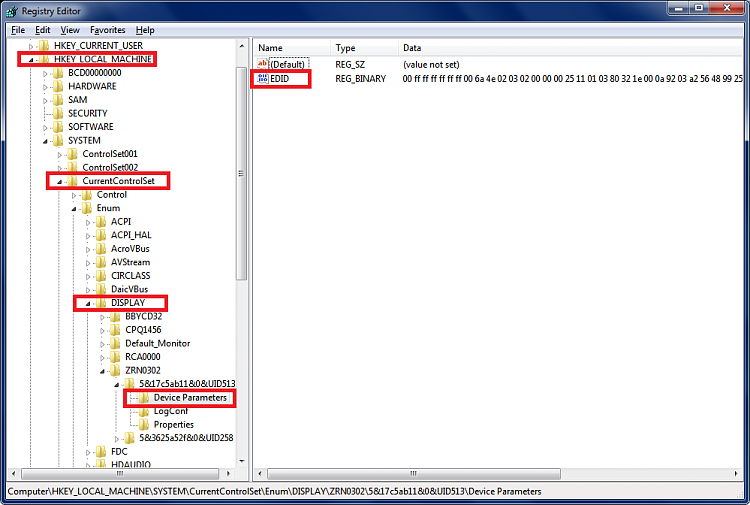Image resolution: width=750 pixels, height=505 pixels.
Task: Select the ControlSet002 key
Action: [x=110, y=167]
